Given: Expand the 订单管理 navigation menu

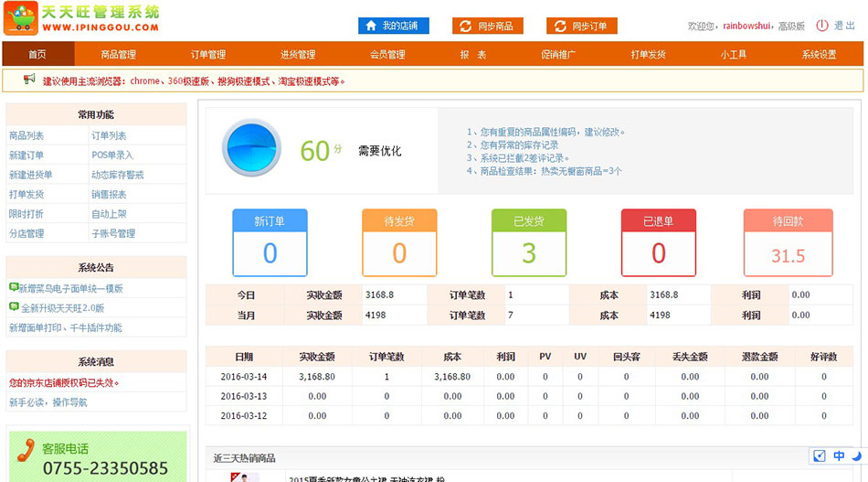Looking at the screenshot, I should coord(208,55).
